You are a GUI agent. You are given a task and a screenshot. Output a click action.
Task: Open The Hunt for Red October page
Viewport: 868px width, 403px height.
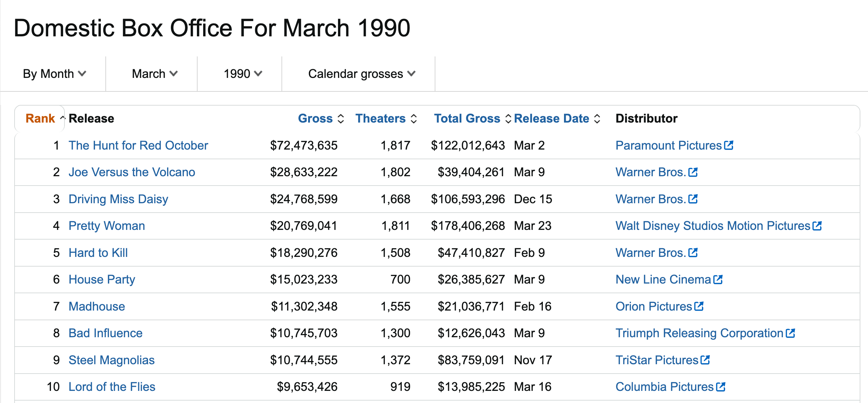[138, 145]
